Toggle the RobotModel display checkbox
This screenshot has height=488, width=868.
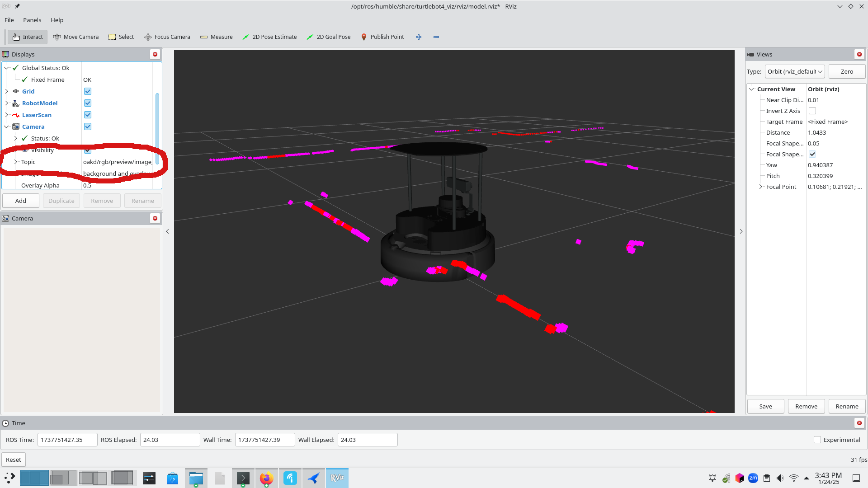point(88,103)
